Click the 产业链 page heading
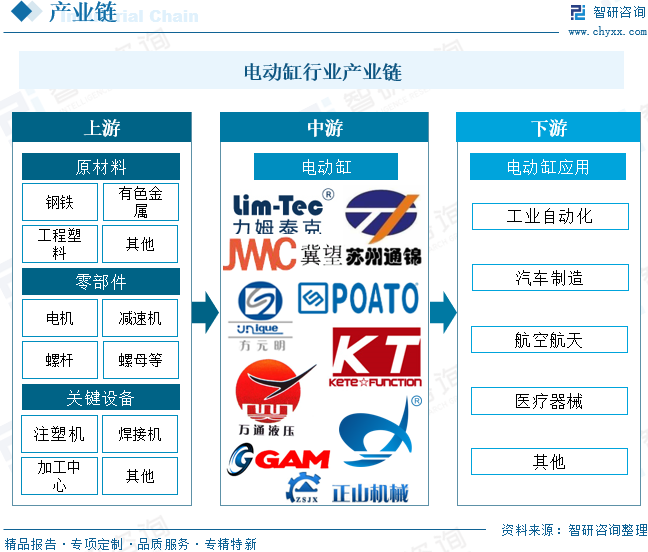Screen dimensions: 648x552 tap(83, 12)
